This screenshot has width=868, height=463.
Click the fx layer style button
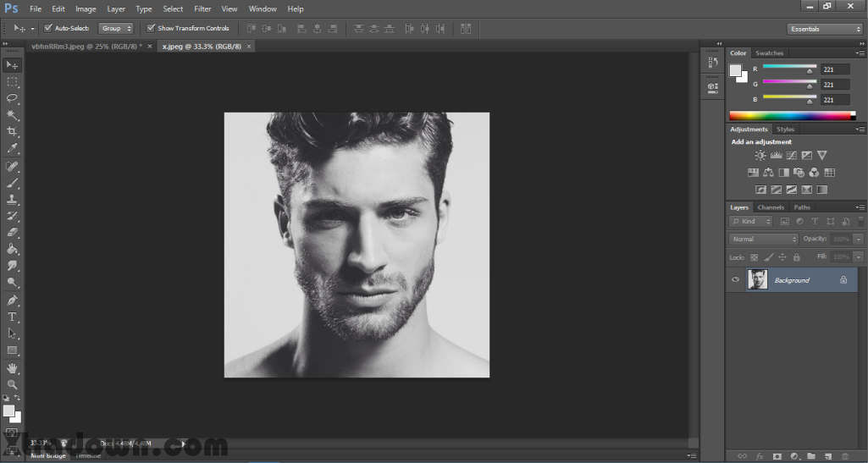tap(760, 456)
